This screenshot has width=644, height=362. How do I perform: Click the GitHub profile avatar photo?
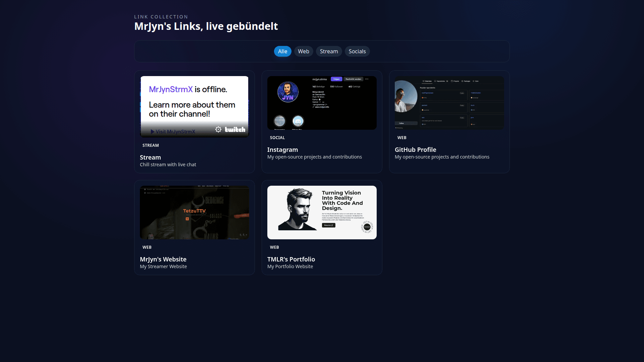[405, 96]
